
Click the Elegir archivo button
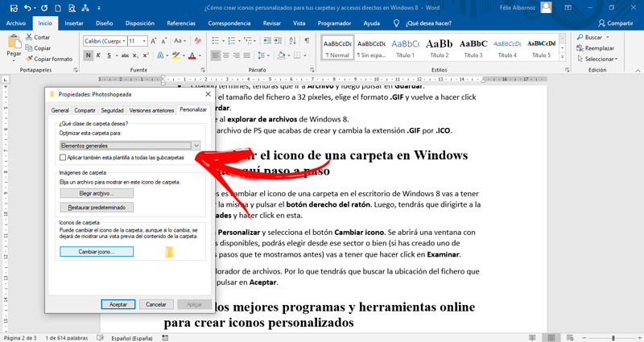click(x=97, y=193)
